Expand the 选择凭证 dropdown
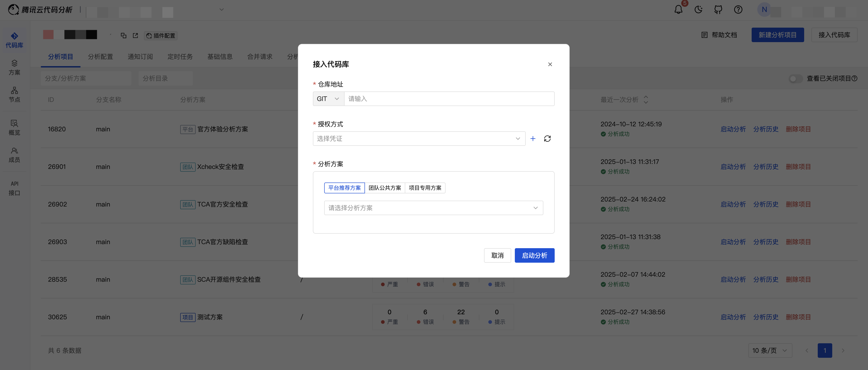868x370 pixels. [x=419, y=139]
